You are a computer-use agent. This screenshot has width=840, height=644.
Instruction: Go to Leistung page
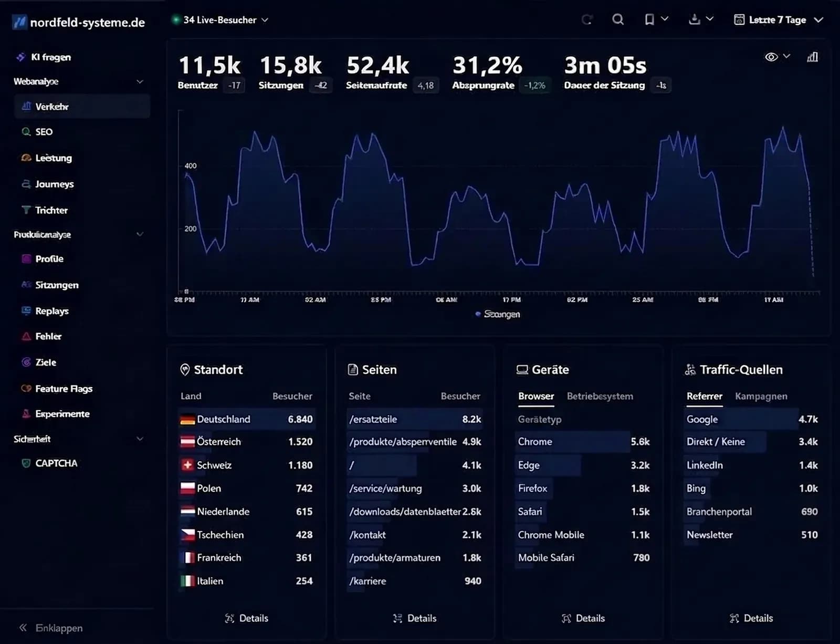[x=46, y=158]
